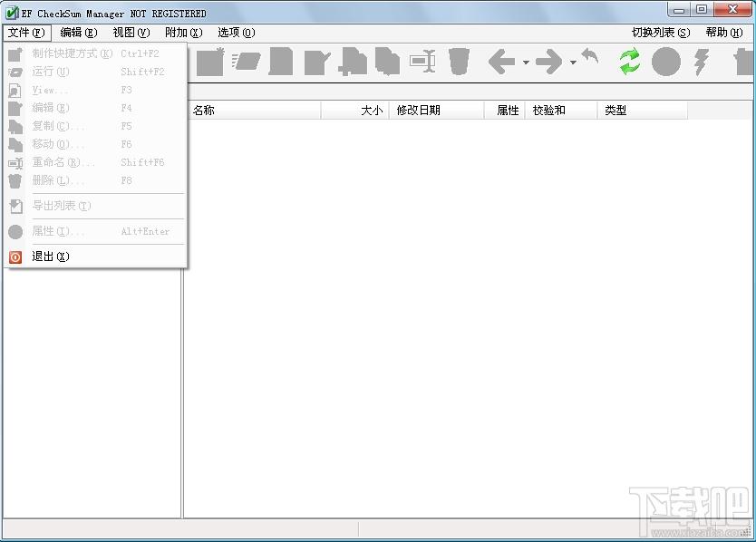Select 属性(I)... menu entry
The height and width of the screenshot is (542, 756).
click(x=95, y=231)
